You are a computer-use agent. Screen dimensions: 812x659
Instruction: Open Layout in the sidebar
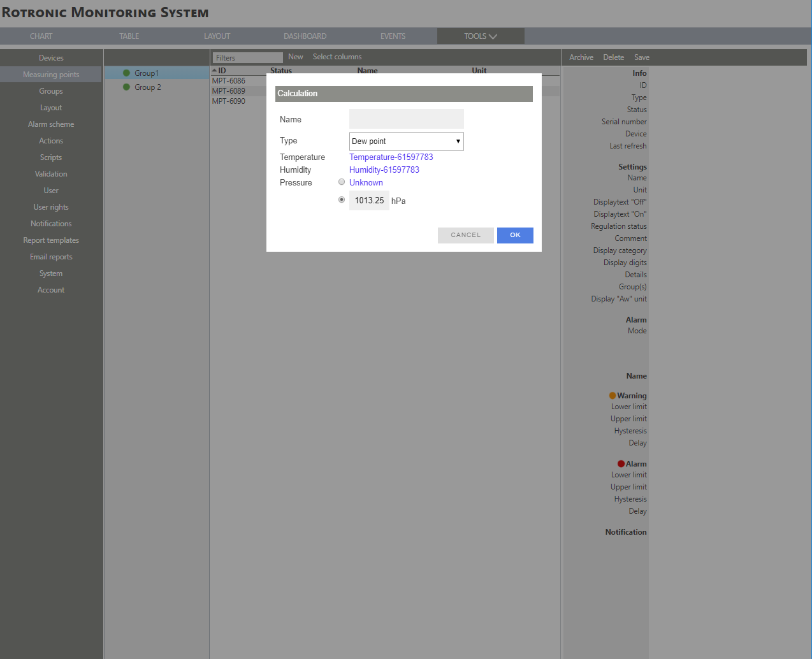51,108
